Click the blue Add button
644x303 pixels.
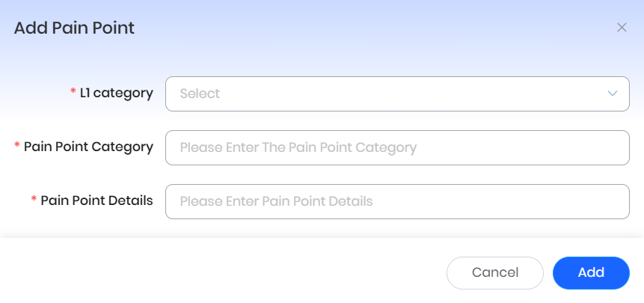pyautogui.click(x=591, y=272)
